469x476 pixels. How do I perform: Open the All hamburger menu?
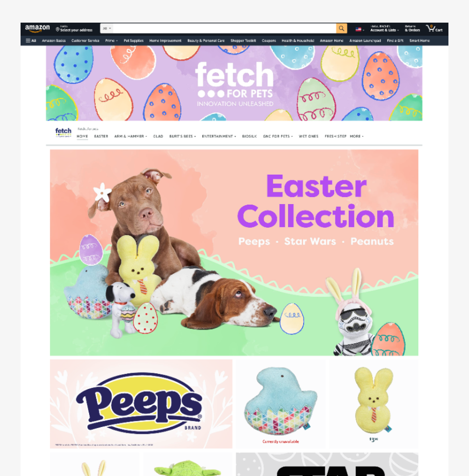pos(31,40)
